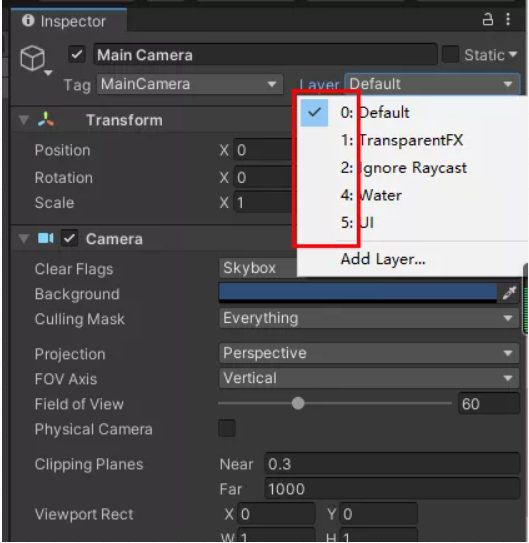This screenshot has height=543, width=529.
Task: Click the Projection label
Action: (x=70, y=354)
